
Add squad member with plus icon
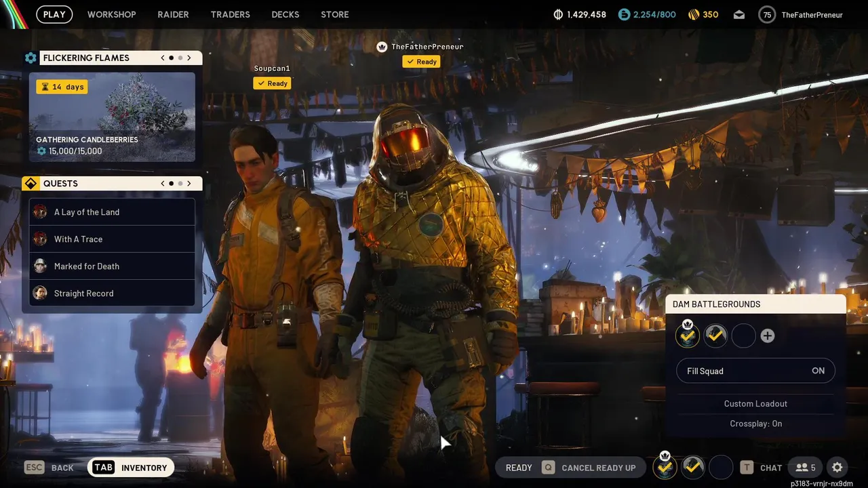[x=768, y=335]
